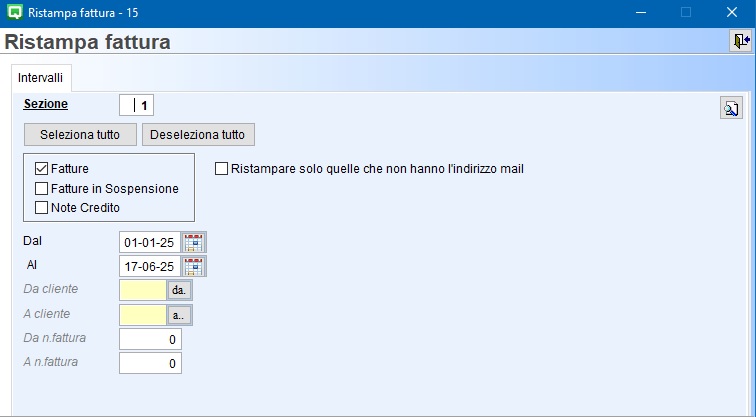Open the 'da.' client lookup button
Viewport: 756px width, 417px height.
(179, 290)
